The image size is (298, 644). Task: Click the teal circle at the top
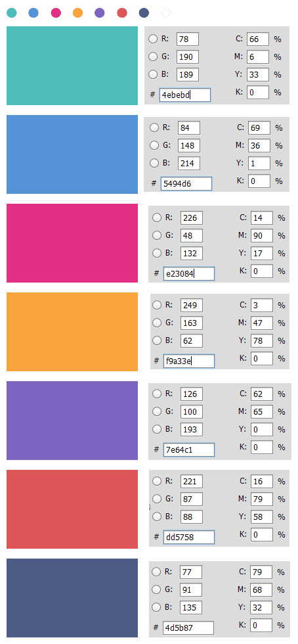point(12,12)
